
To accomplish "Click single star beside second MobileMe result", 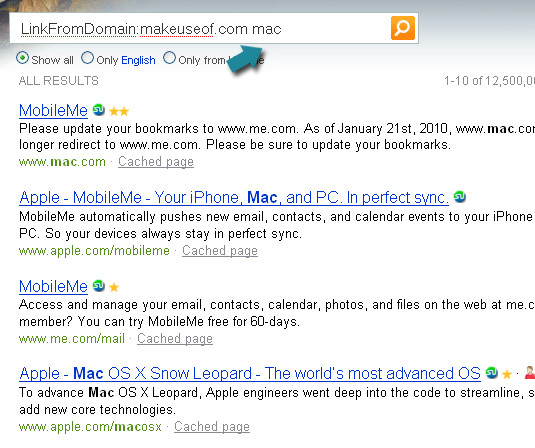I will pyautogui.click(x=114, y=287).
